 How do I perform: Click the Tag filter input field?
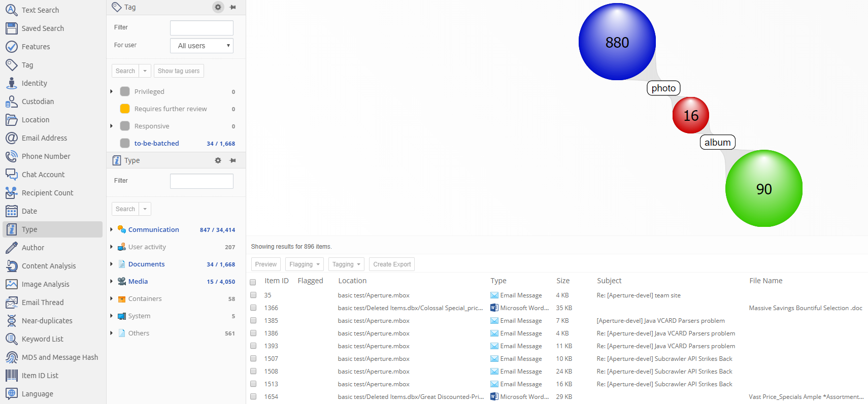(x=202, y=28)
